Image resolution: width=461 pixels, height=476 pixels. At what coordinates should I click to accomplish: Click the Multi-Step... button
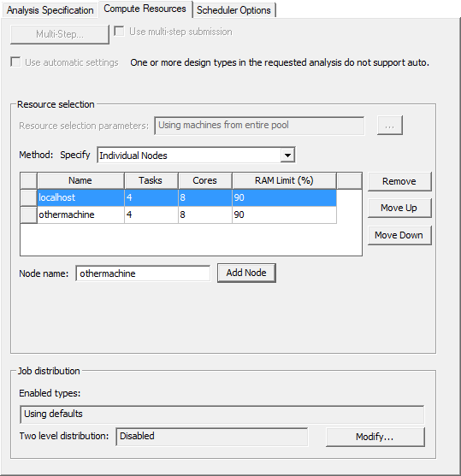(60, 34)
